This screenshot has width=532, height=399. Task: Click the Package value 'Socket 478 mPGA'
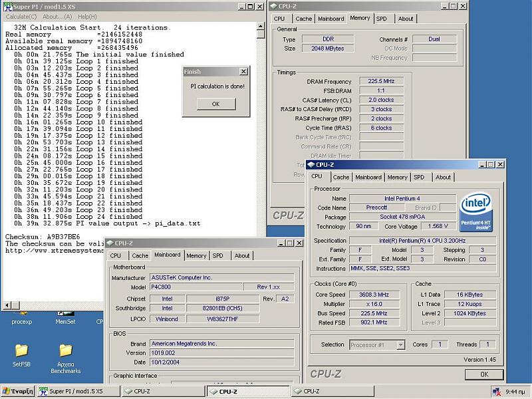pyautogui.click(x=402, y=217)
